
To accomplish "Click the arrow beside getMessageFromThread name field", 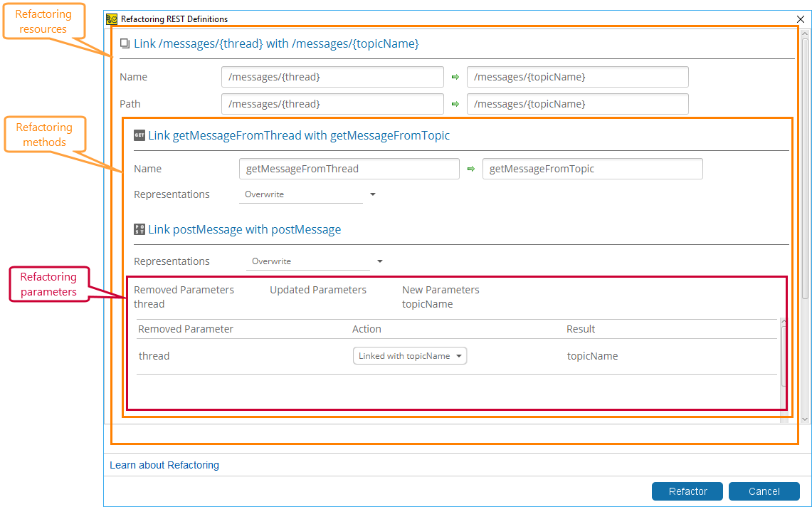I will 471,169.
